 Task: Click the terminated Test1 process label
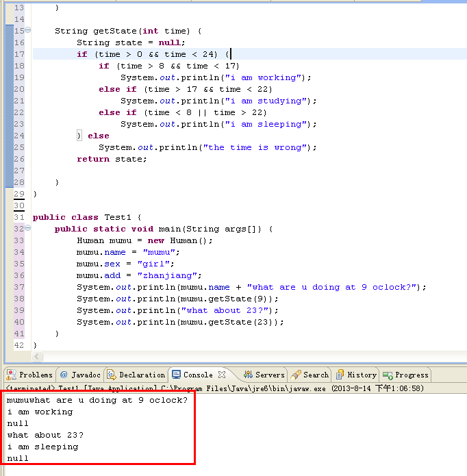(214, 388)
